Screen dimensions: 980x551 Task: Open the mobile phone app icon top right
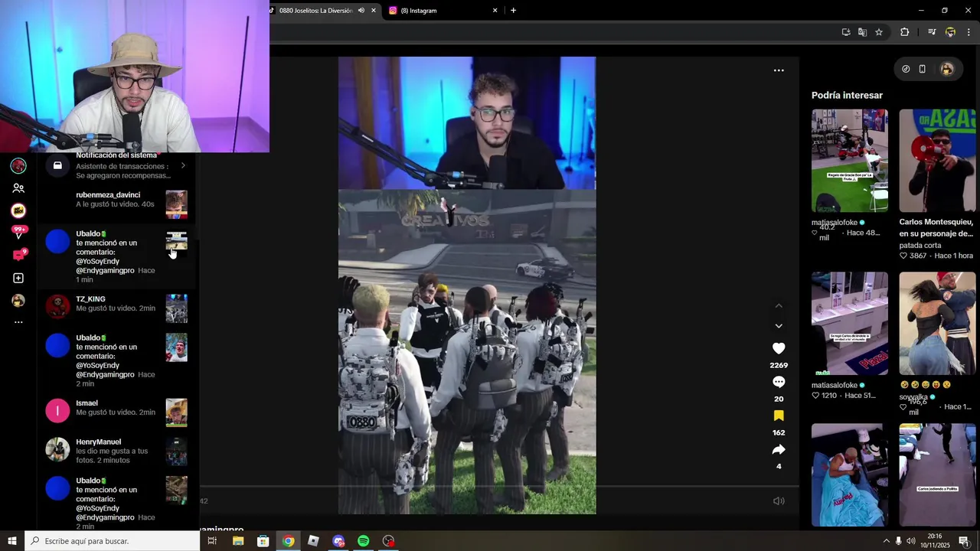click(x=923, y=69)
